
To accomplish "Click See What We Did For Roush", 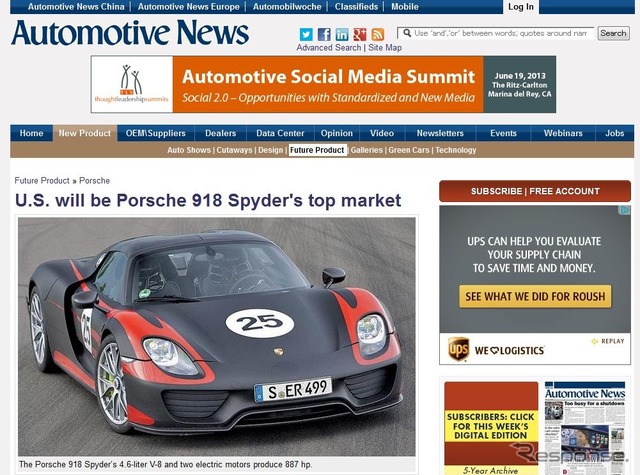I will (534, 296).
